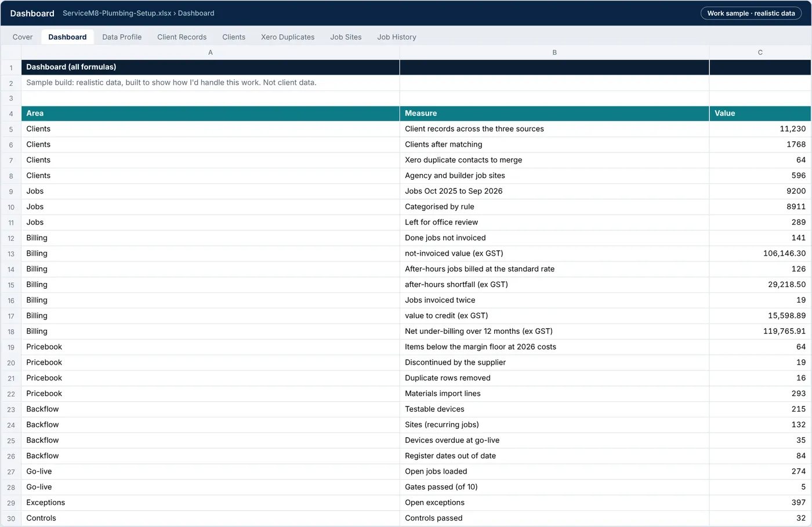Select 'Agency and builder job sites' cell
The image size is (812, 527).
pyautogui.click(x=554, y=176)
